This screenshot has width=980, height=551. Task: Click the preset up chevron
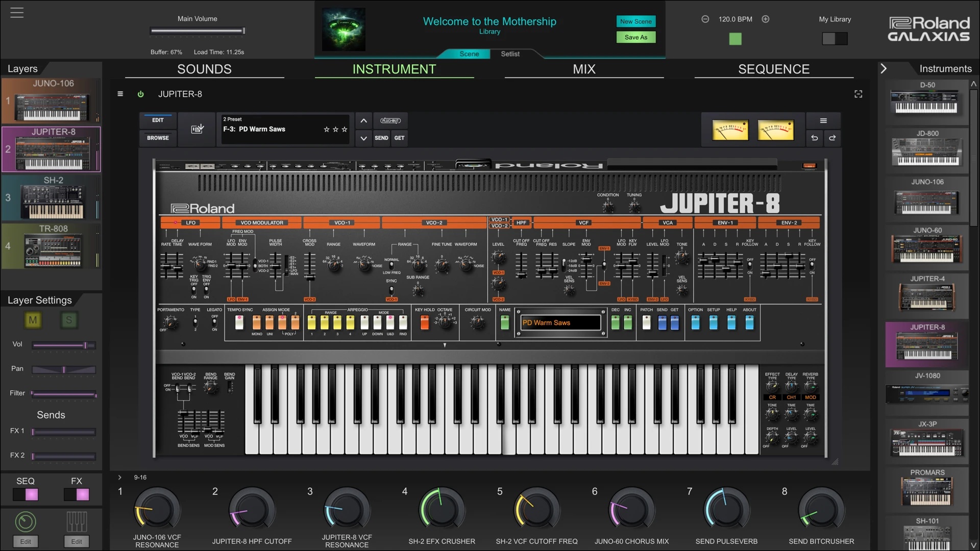[363, 121]
